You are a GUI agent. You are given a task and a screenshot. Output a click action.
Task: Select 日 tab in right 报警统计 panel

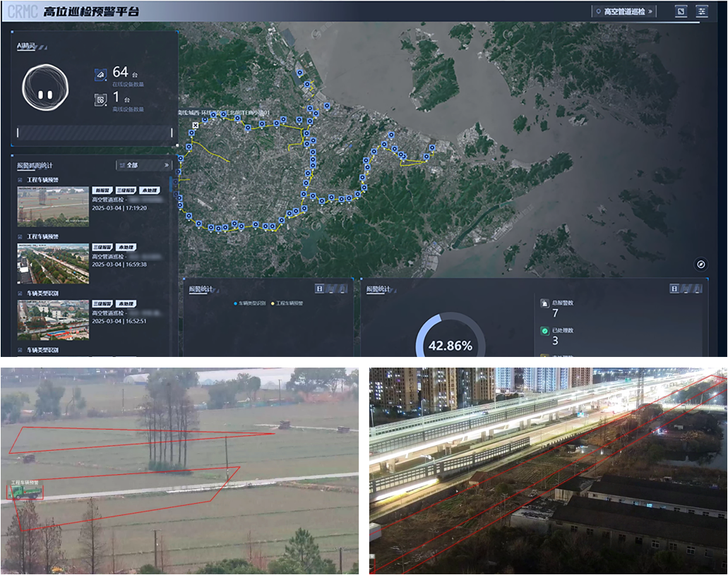tap(674, 289)
